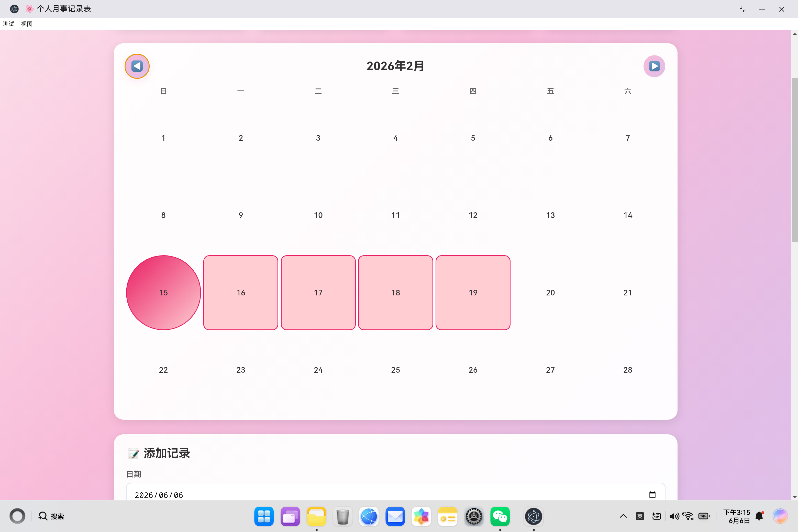This screenshot has height=532, width=798.
Task: Open the battery status icon
Action: tap(704, 516)
